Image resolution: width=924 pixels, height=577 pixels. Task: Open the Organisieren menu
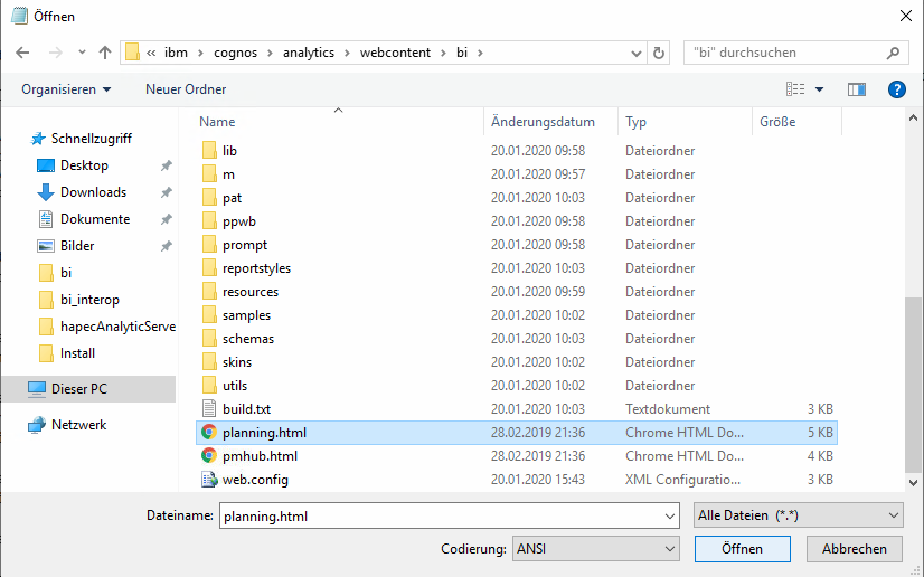66,89
